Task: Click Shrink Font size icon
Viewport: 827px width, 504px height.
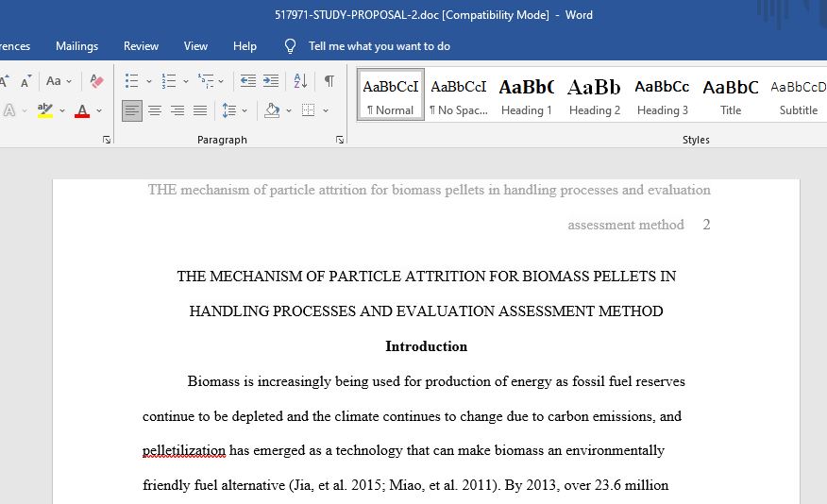Action: pyautogui.click(x=25, y=81)
